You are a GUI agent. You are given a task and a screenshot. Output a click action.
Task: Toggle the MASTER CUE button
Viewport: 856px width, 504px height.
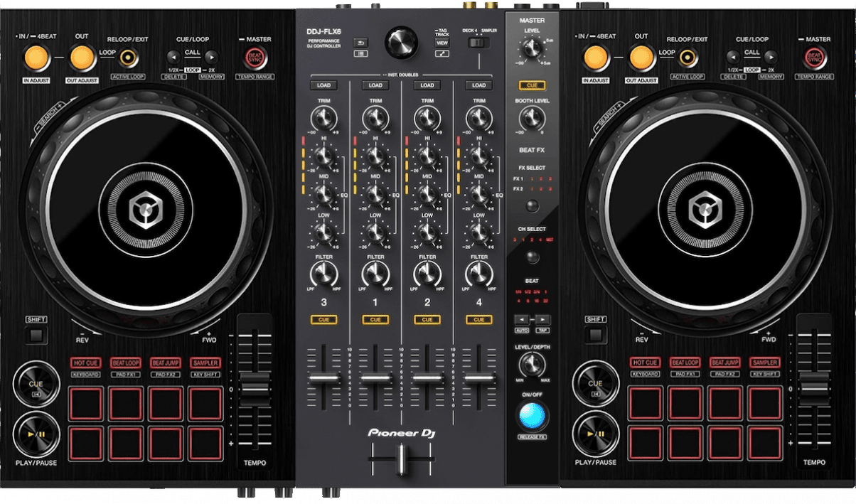click(x=532, y=85)
